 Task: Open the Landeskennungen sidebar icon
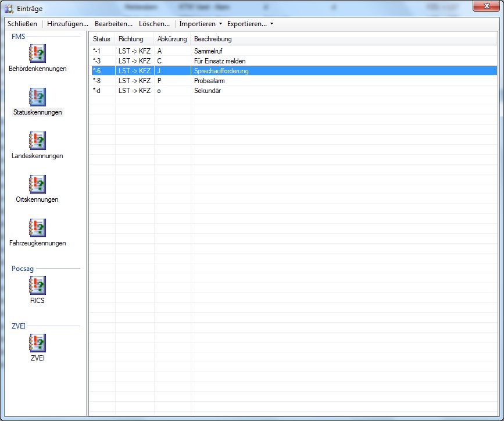pos(37,141)
